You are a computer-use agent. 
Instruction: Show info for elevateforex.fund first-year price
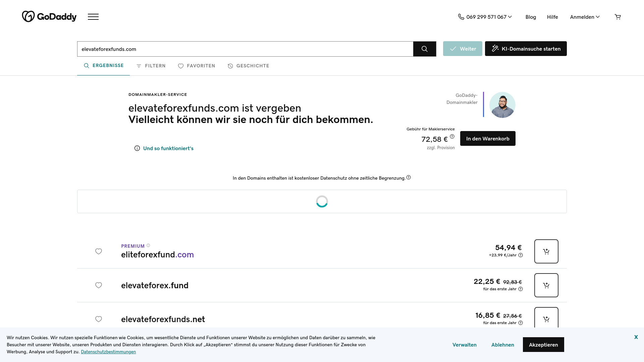(521, 289)
